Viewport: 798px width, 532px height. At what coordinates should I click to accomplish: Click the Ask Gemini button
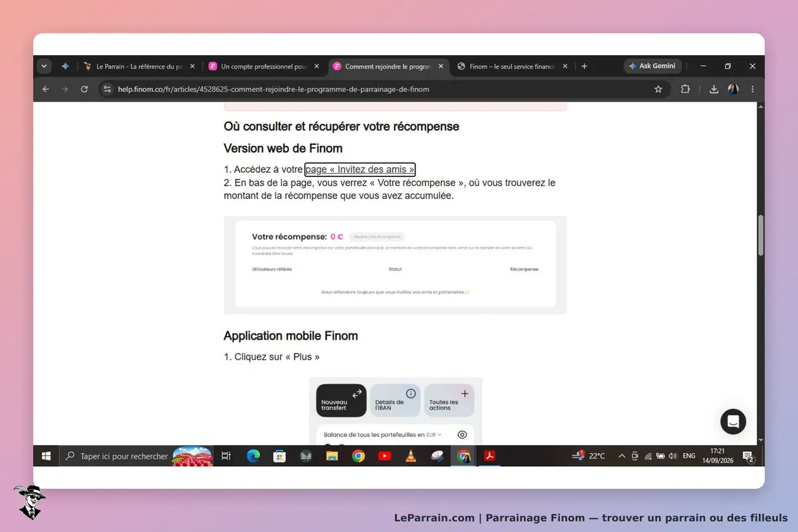tap(652, 66)
